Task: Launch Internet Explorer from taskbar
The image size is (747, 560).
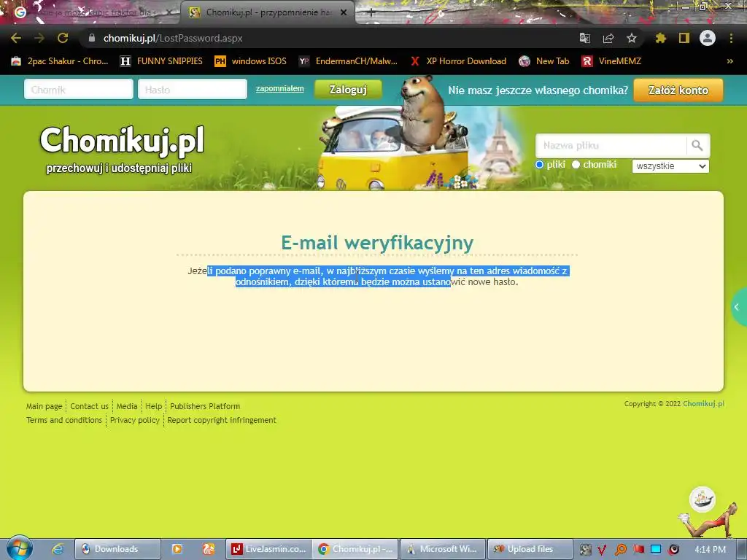Action: pyautogui.click(x=58, y=549)
